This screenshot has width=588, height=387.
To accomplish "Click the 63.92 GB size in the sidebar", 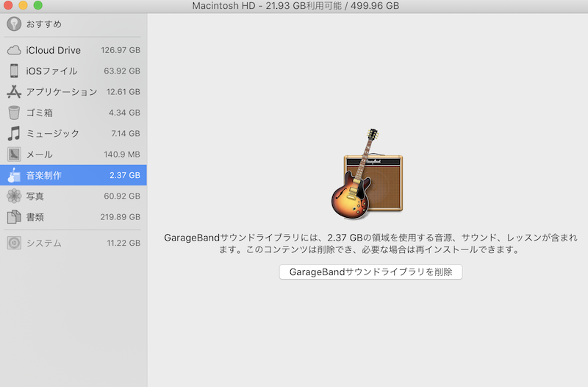I will click(122, 71).
